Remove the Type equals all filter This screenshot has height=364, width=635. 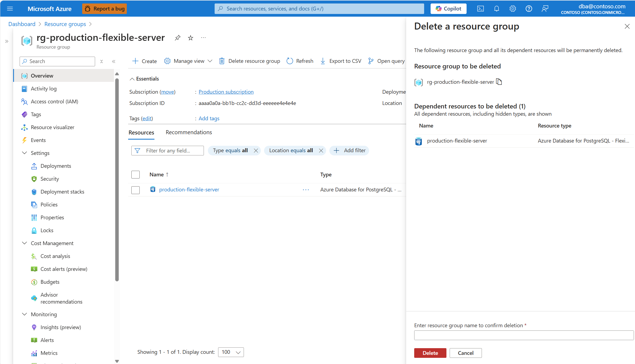(x=256, y=151)
